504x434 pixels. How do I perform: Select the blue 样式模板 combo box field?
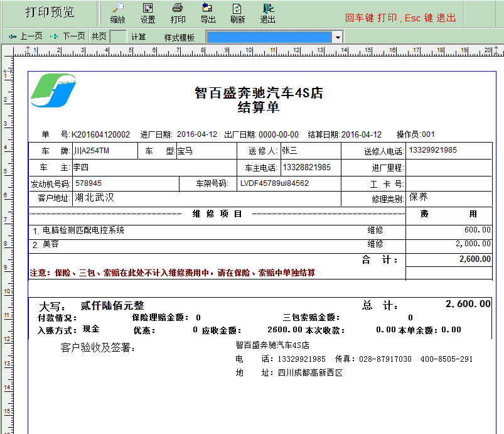[x=269, y=37]
